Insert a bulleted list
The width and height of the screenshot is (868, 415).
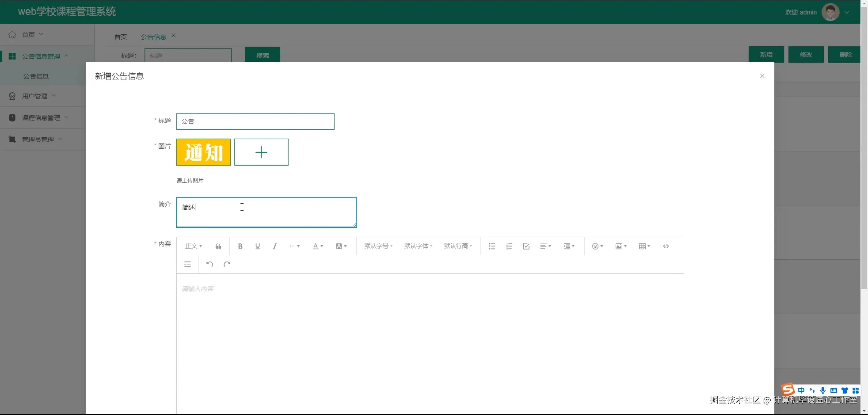coord(492,246)
